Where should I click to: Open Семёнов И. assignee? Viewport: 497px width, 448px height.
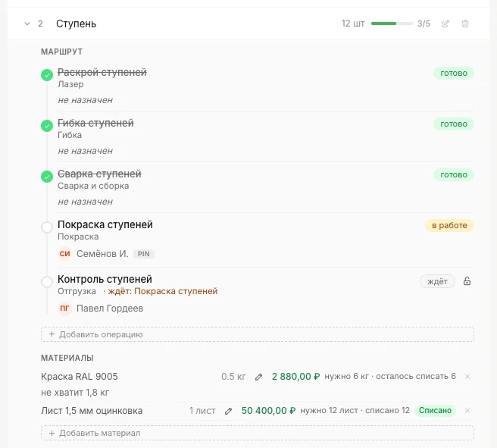tap(102, 254)
